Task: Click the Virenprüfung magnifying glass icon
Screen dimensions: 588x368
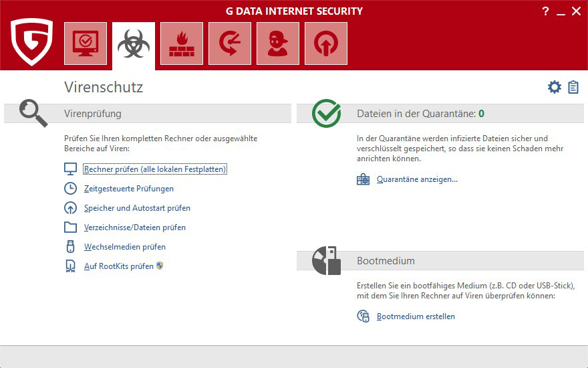Action: [x=33, y=113]
